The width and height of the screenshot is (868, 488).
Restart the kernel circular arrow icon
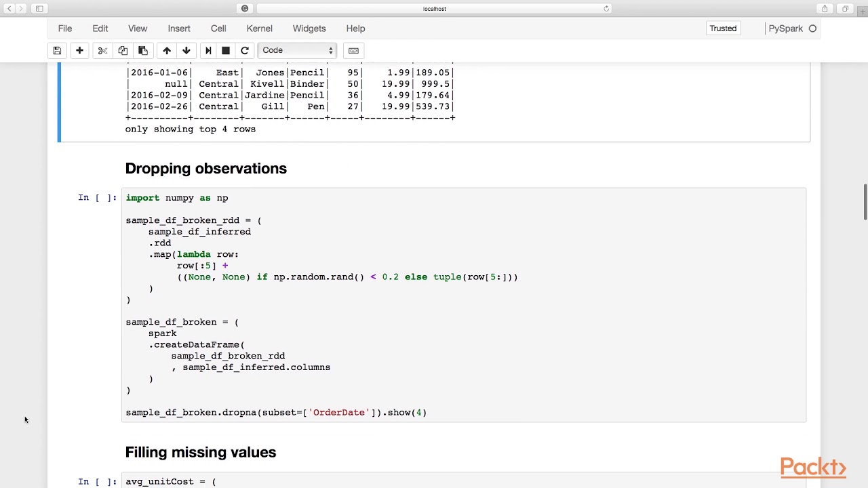[245, 50]
